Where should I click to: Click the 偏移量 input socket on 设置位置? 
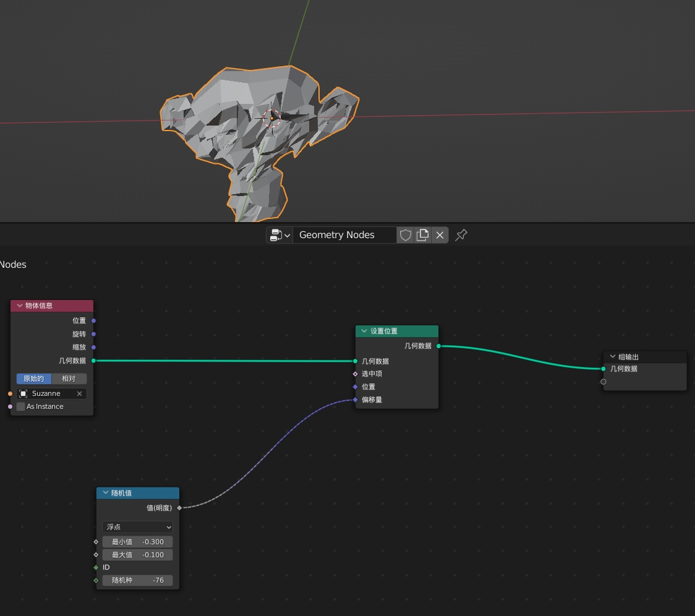355,400
